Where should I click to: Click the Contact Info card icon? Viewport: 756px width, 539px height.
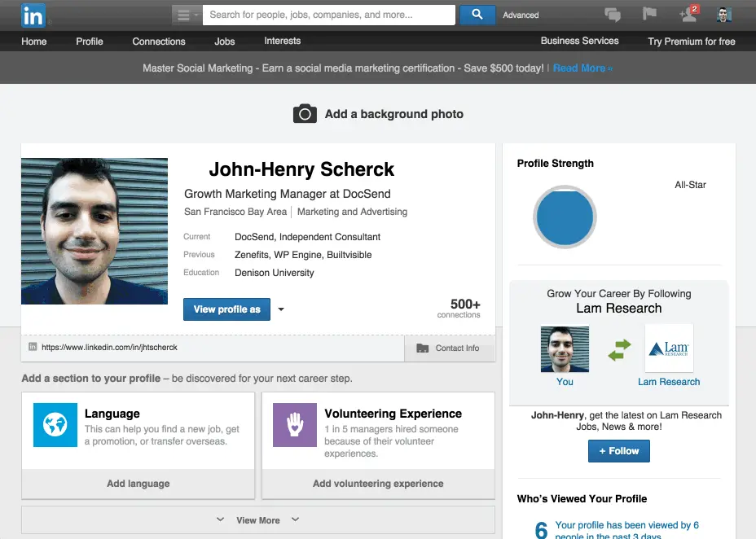422,348
